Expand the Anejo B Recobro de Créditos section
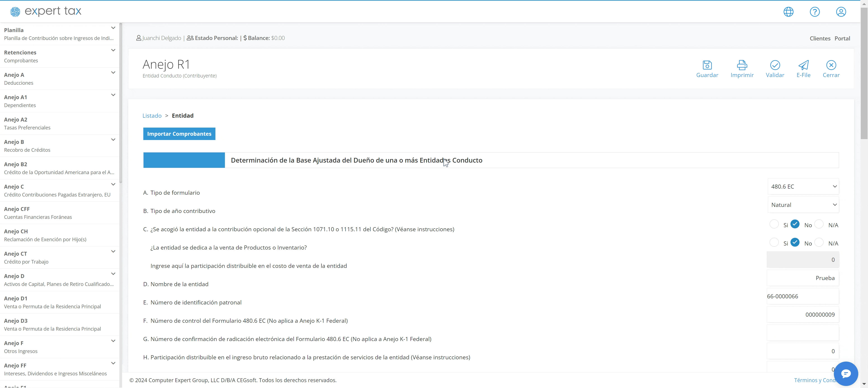The height and width of the screenshot is (388, 868). tap(113, 140)
